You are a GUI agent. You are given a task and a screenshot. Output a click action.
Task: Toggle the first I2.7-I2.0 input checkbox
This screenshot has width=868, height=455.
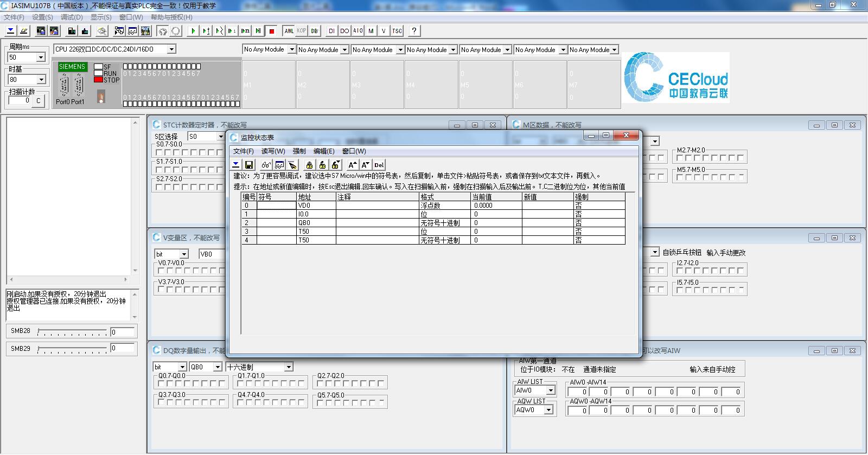[680, 271]
